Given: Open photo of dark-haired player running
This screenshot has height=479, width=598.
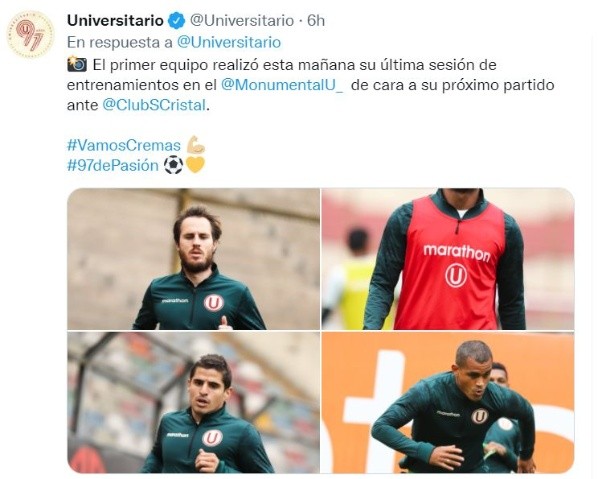Looking at the screenshot, I should pos(194,403).
